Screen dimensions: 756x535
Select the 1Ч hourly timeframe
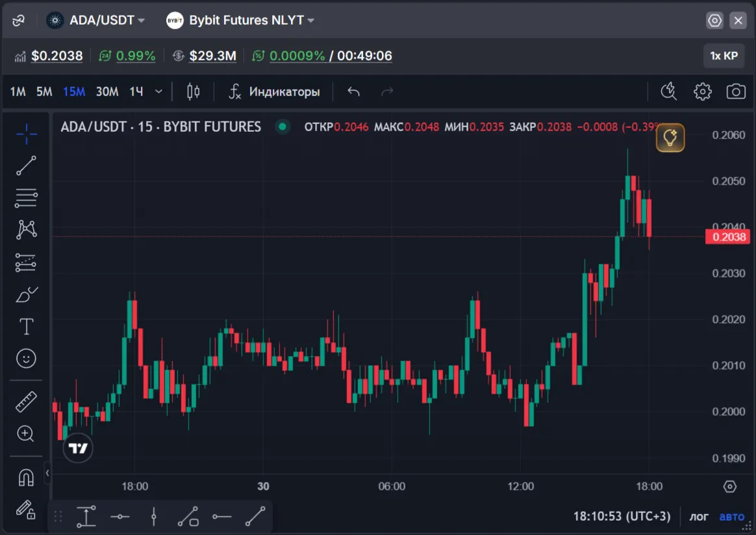[136, 92]
